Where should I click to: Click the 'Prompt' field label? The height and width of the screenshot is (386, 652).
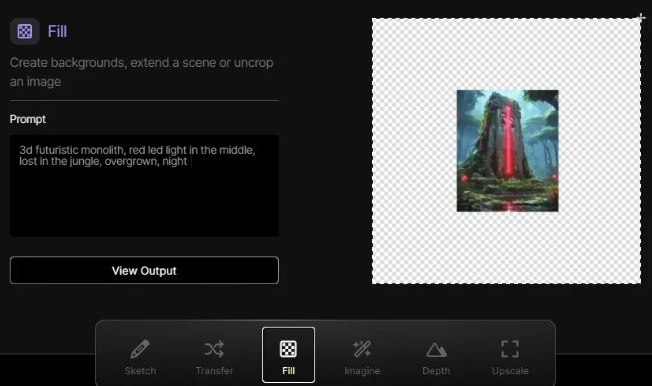pyautogui.click(x=27, y=119)
